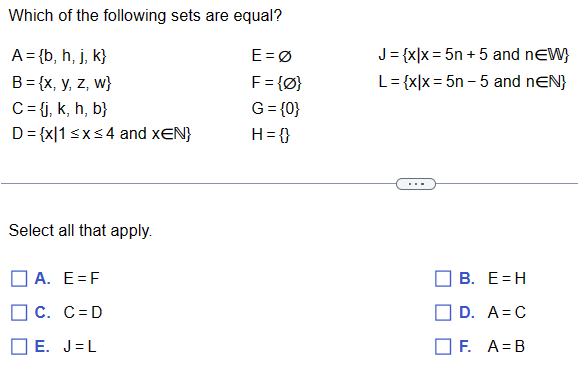Screen dimensions: 578x377
Task: Tick the checkbox next to A = C
Action: tap(443, 313)
